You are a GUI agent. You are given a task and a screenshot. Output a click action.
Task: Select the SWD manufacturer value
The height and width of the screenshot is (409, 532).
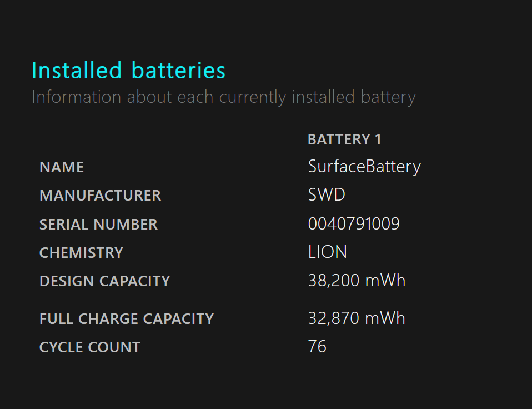pos(327,195)
